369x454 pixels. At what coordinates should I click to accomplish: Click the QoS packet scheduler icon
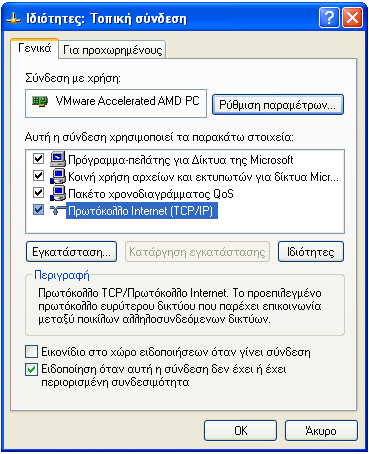click(x=58, y=193)
